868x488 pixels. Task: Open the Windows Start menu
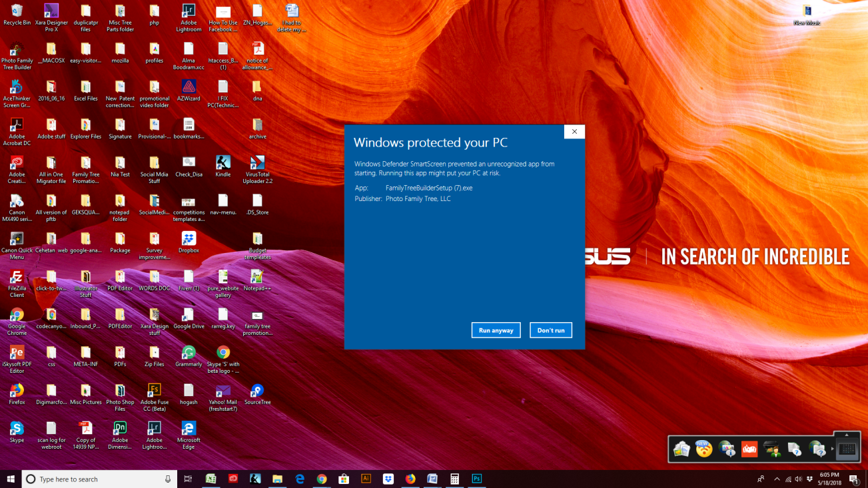11,479
